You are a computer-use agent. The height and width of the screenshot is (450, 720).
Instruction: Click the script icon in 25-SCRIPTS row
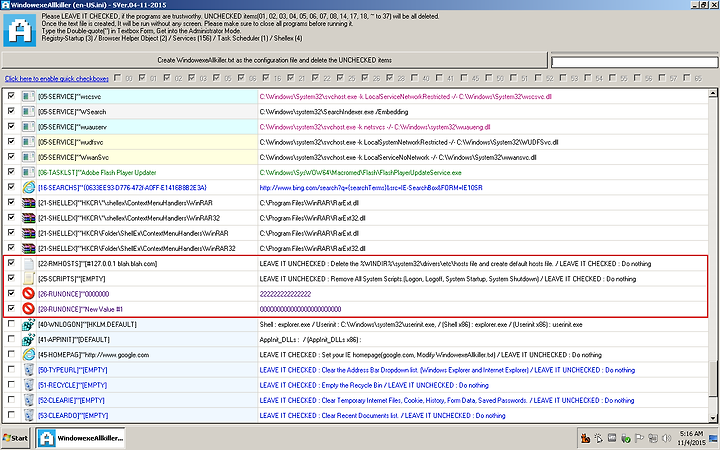coord(28,279)
